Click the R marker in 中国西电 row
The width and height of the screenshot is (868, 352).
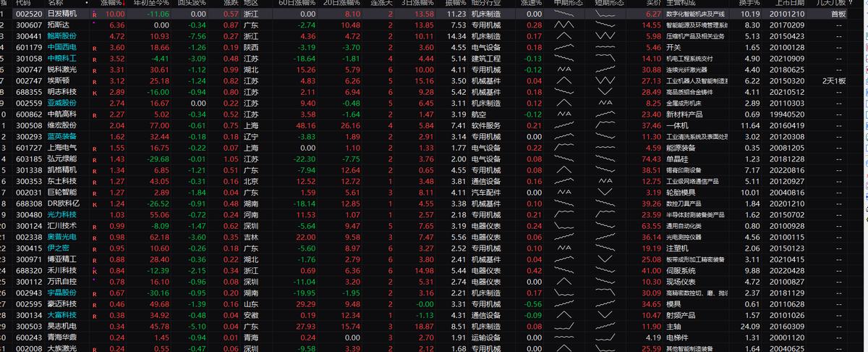[94, 48]
